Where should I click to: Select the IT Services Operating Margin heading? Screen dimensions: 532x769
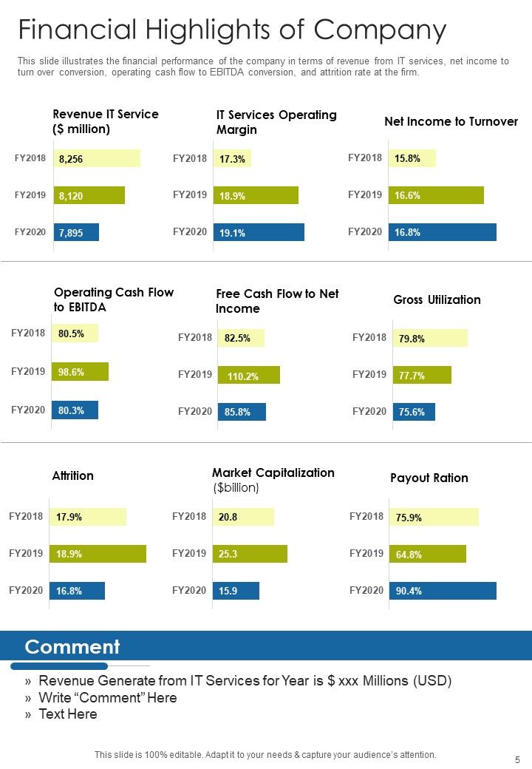pos(276,122)
